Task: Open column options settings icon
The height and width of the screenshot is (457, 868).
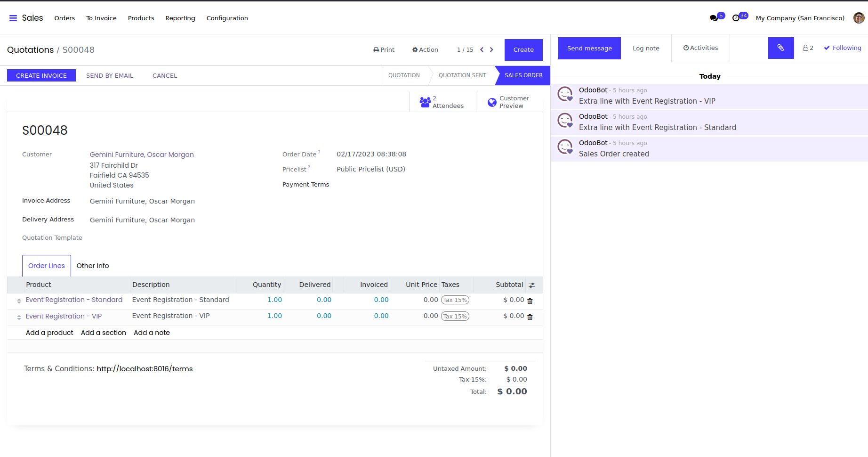Action: [x=531, y=285]
